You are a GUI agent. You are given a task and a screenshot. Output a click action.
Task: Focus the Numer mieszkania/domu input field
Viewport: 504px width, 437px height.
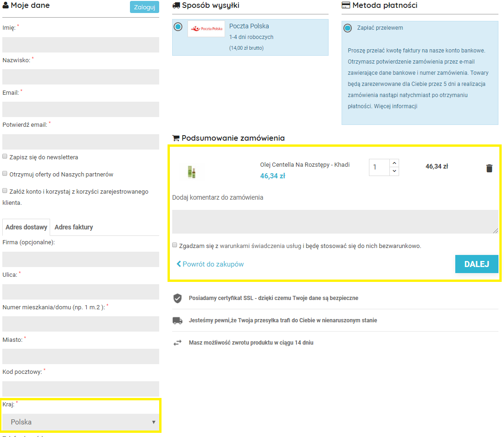[x=81, y=324]
